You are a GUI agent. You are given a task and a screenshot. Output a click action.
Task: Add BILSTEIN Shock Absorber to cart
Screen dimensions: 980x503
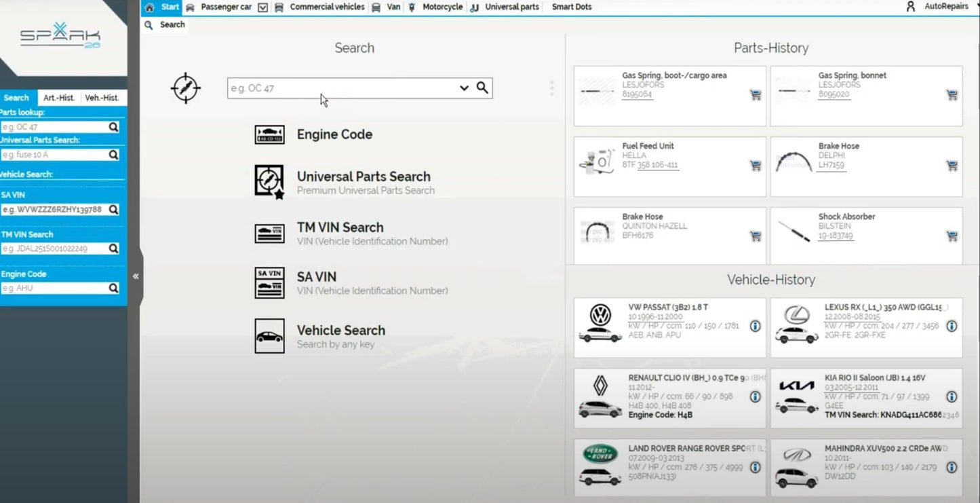click(952, 236)
